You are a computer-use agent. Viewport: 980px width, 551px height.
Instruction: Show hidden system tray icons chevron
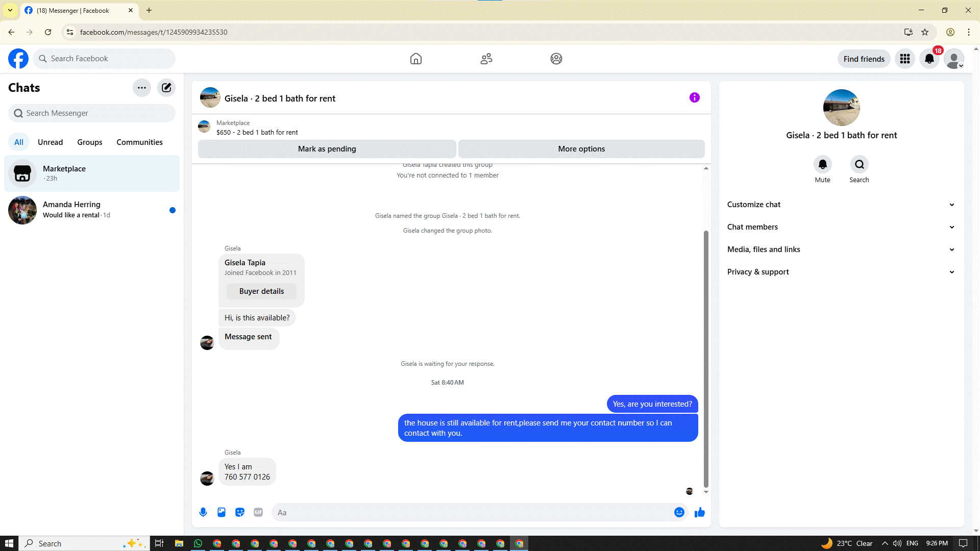(885, 543)
